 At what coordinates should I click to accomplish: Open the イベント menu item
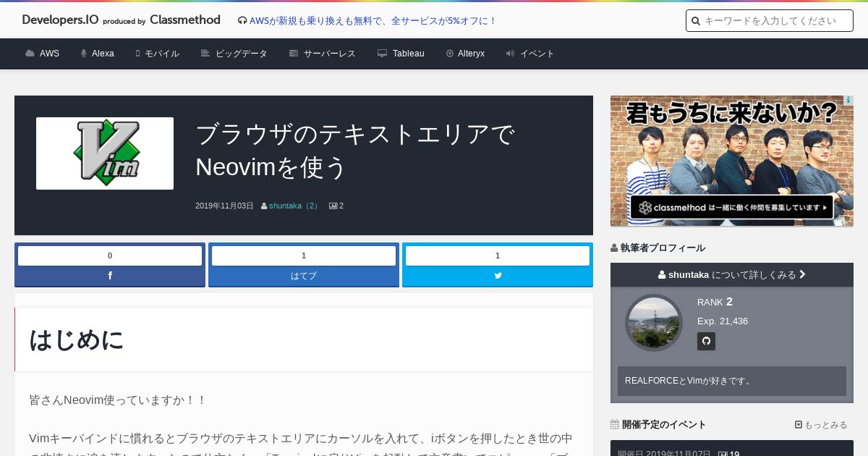tap(529, 54)
